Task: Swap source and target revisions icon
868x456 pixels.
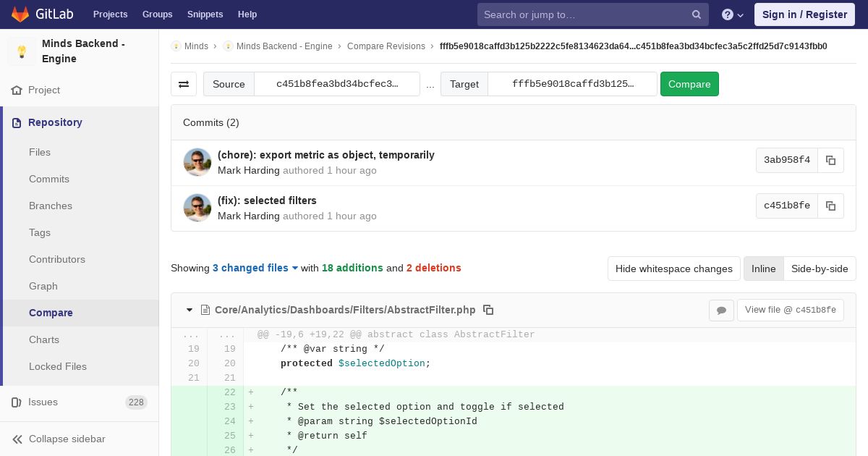Action: coord(184,84)
